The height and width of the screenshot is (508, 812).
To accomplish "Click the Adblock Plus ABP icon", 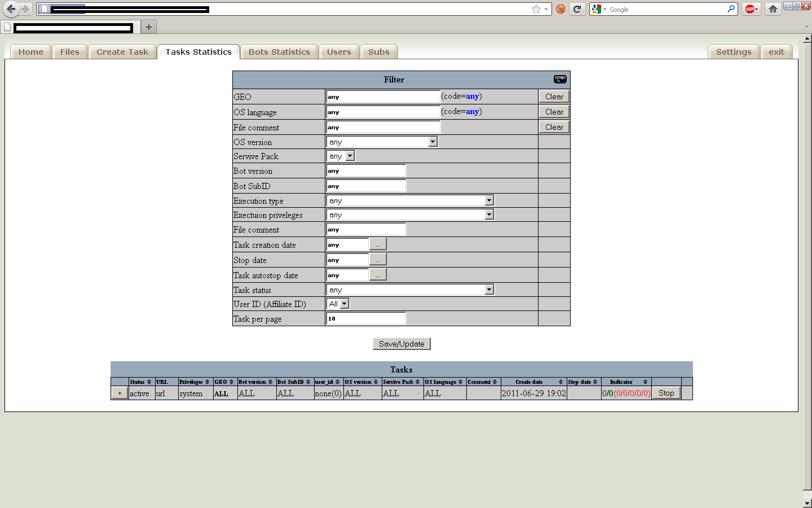I will click(750, 9).
